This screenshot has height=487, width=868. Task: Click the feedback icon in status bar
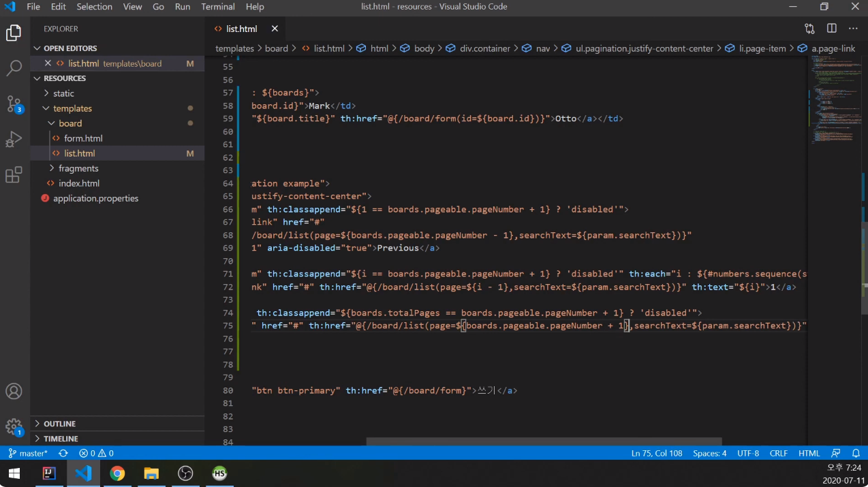click(x=836, y=453)
